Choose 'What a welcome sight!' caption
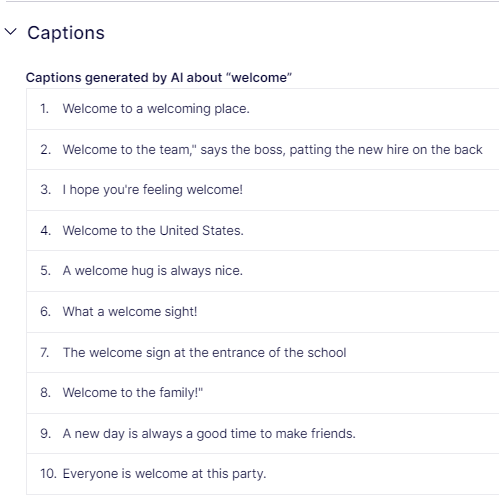This screenshot has height=495, width=499. tap(130, 312)
